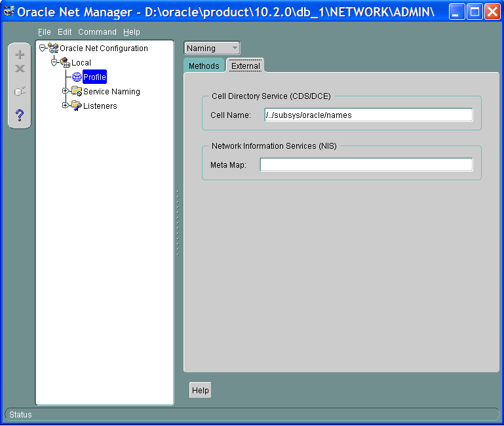This screenshot has width=504, height=426.
Task: Select the Listeners tree label
Action: coord(100,106)
